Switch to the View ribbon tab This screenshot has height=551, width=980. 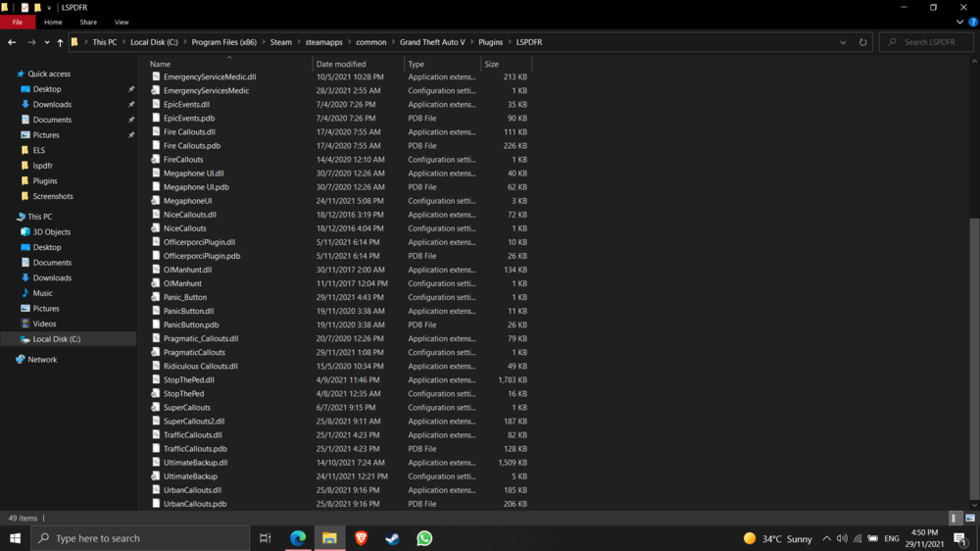pos(122,22)
